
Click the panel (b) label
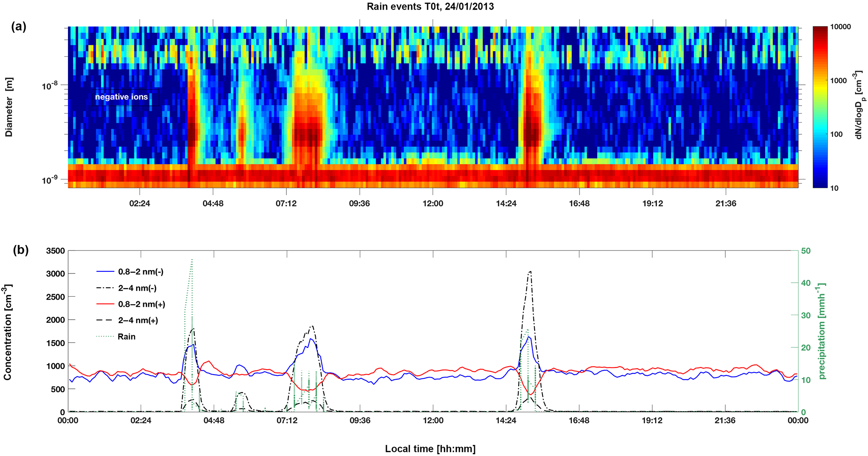(21, 250)
